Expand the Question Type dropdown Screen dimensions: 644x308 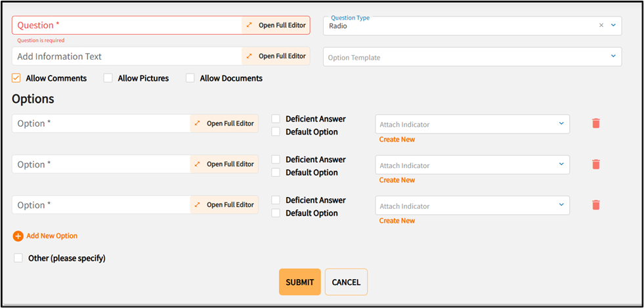tap(613, 26)
